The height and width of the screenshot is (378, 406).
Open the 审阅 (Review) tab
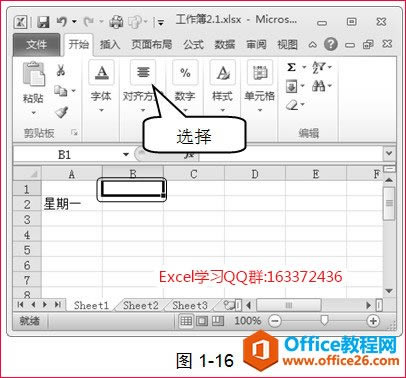pyautogui.click(x=256, y=44)
